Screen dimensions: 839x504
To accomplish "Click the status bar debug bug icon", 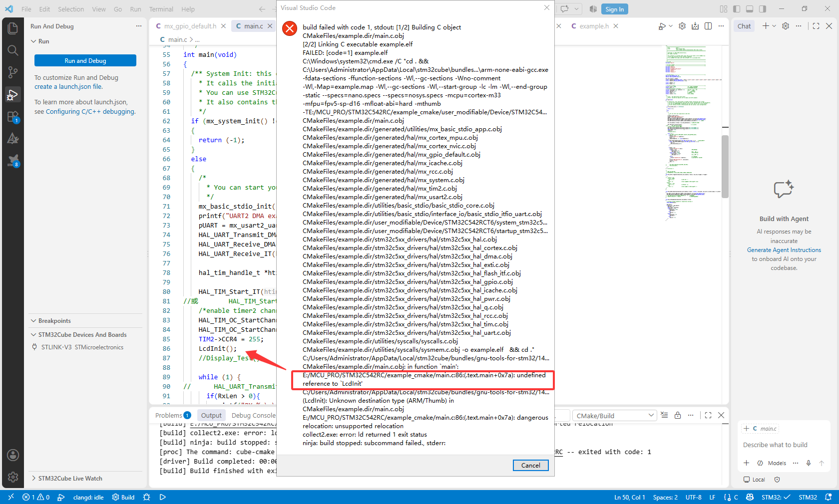I will (146, 497).
